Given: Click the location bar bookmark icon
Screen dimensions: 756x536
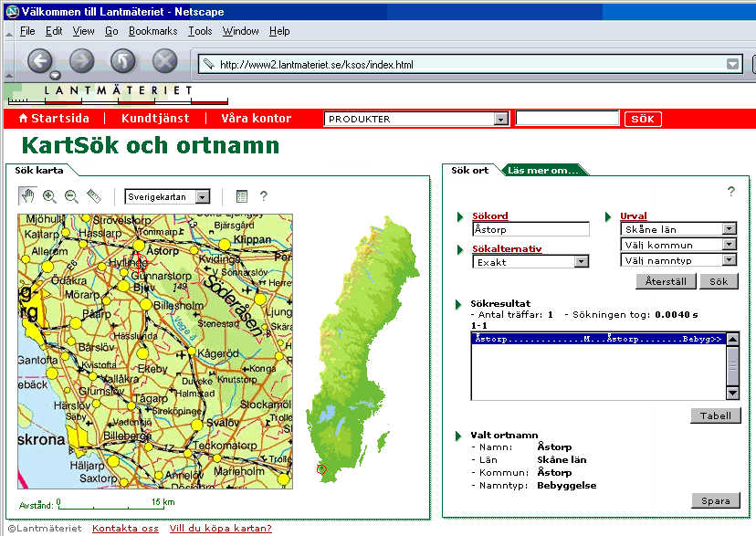Looking at the screenshot, I should click(x=209, y=64).
